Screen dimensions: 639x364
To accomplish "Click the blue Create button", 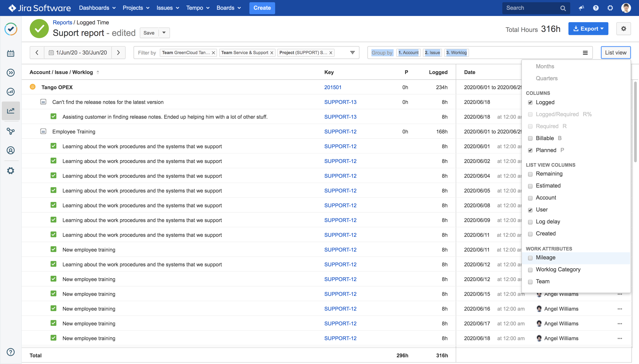I will tap(262, 8).
